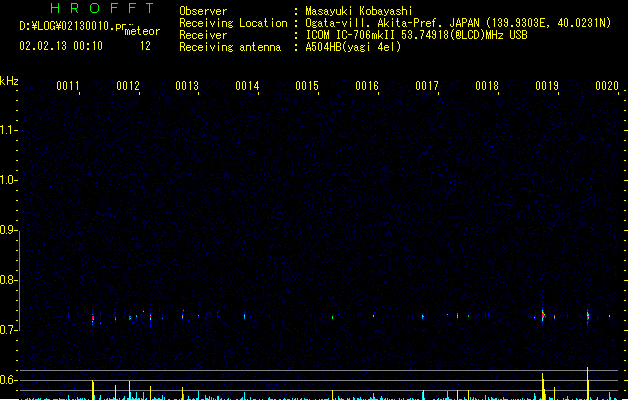Screen dimensions: 629x400
Task: Click the 0.6 kHz axis label
Action: [x=6, y=380]
